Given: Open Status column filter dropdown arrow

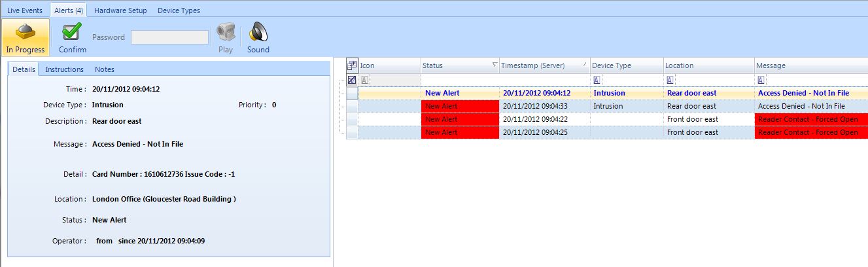Looking at the screenshot, I should pyautogui.click(x=494, y=65).
